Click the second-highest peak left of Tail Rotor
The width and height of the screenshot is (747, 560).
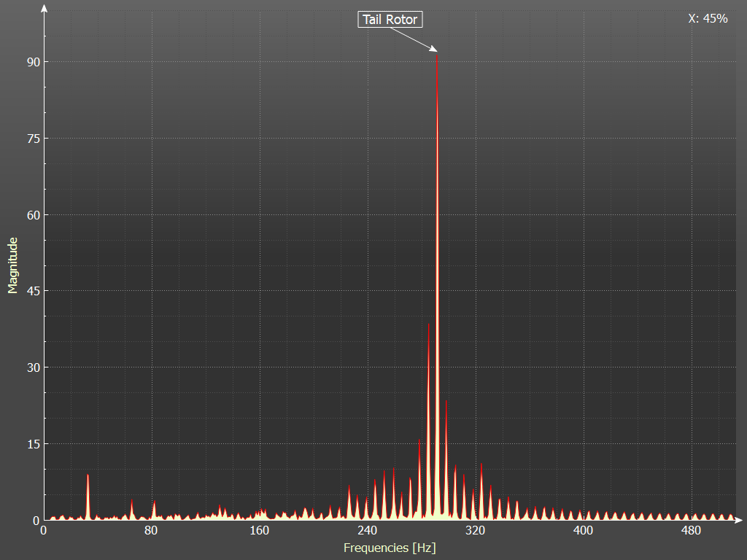click(428, 325)
